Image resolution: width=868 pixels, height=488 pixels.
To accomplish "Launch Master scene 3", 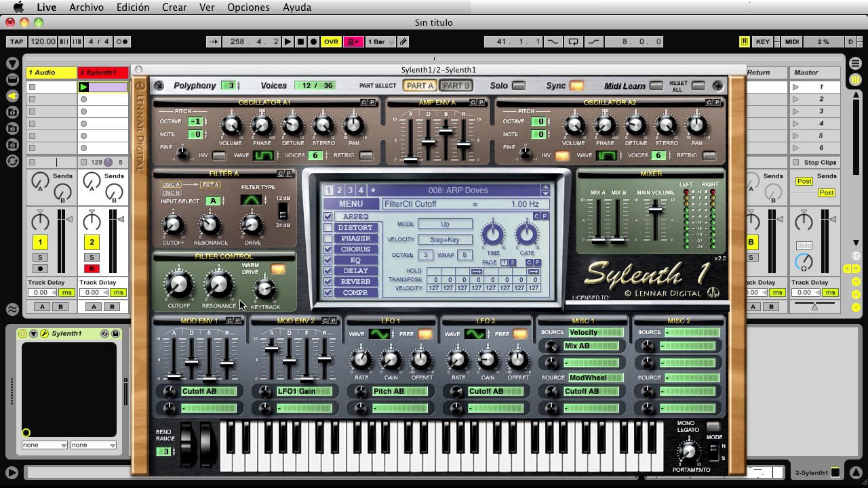I will (796, 111).
